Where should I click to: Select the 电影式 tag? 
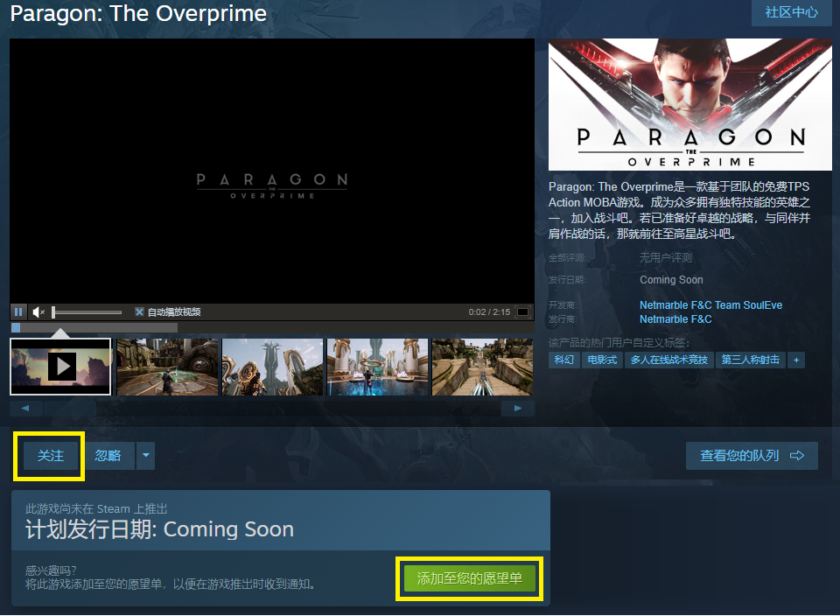point(602,360)
